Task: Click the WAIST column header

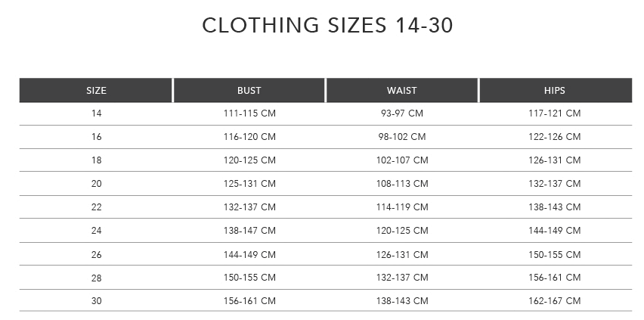Action: click(401, 91)
